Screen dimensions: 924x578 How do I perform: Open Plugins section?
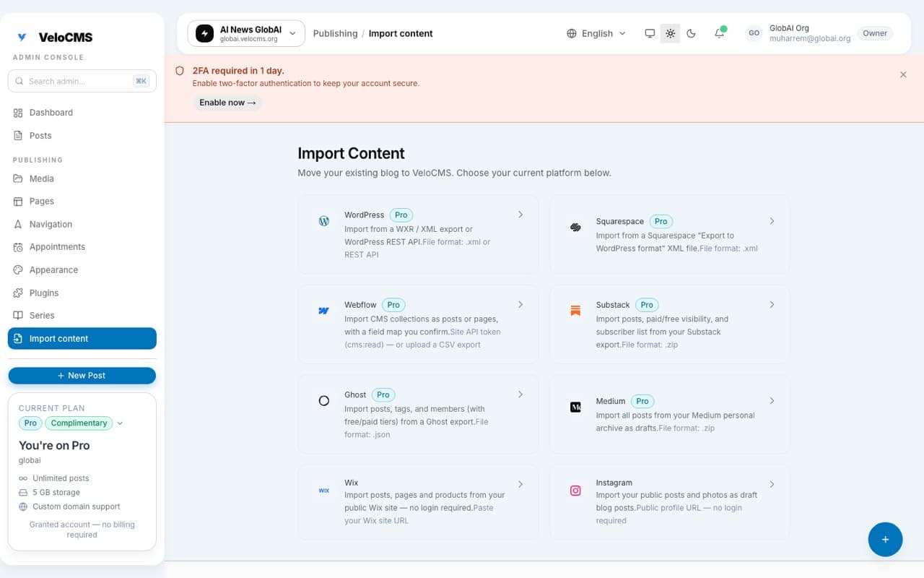82,293
